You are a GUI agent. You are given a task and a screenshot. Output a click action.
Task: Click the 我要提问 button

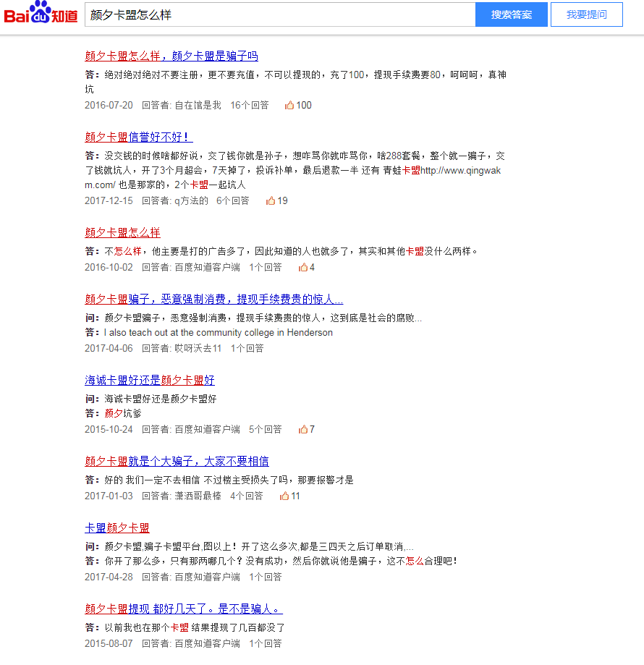[x=587, y=15]
